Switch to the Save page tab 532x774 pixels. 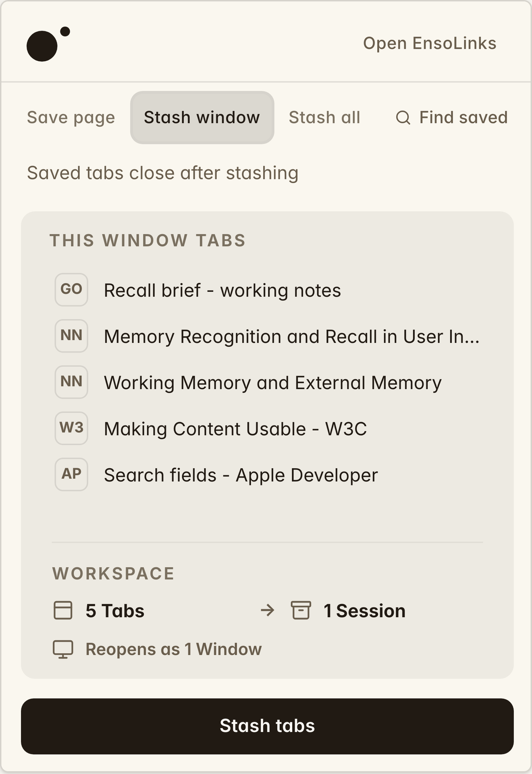[71, 118]
